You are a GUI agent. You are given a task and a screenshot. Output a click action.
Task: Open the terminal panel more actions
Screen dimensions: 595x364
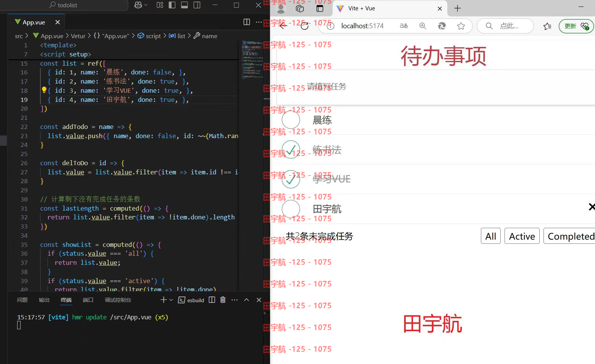pos(234,300)
